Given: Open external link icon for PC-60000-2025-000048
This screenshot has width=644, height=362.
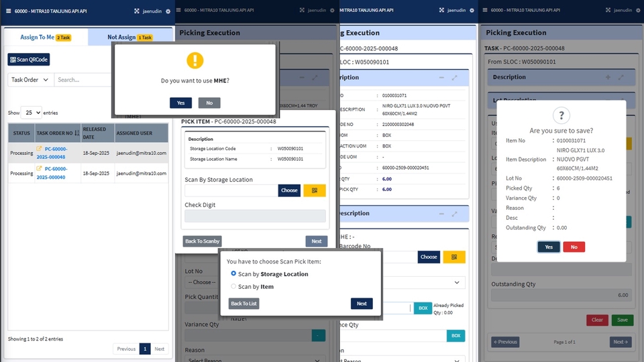Looking at the screenshot, I should click(x=39, y=149).
